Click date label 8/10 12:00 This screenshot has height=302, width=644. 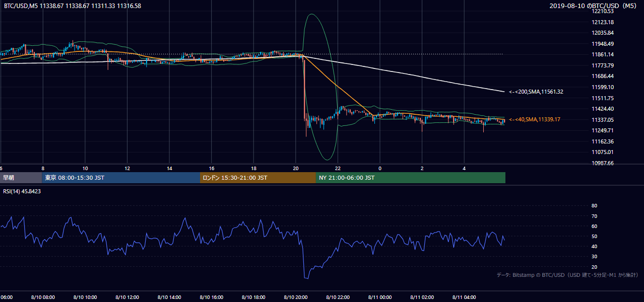[127, 297]
